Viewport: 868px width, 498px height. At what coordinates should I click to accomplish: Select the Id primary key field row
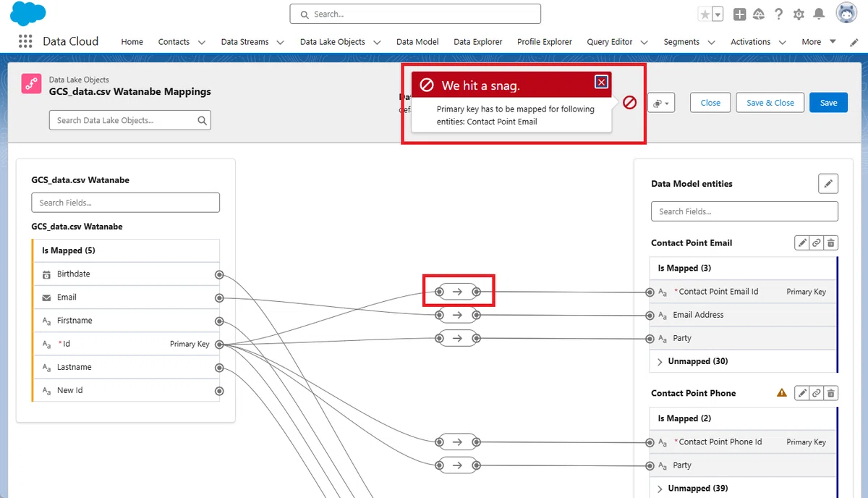point(127,344)
